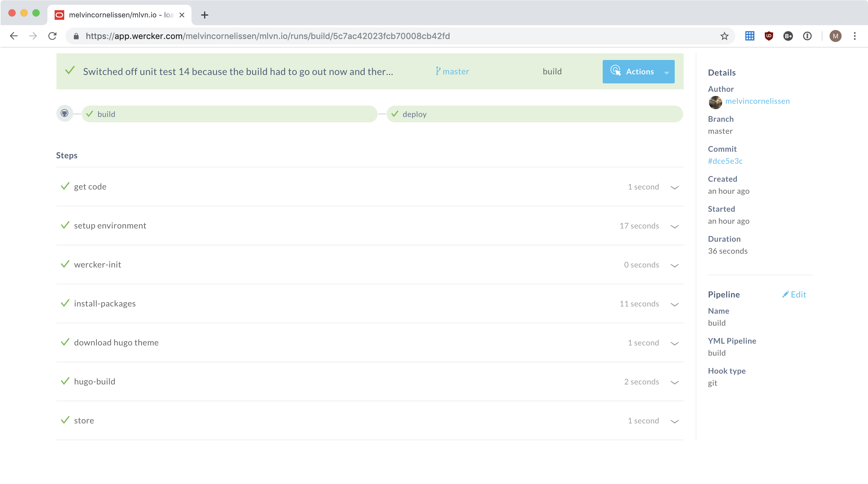Click the checkmark beside get code

coord(65,186)
